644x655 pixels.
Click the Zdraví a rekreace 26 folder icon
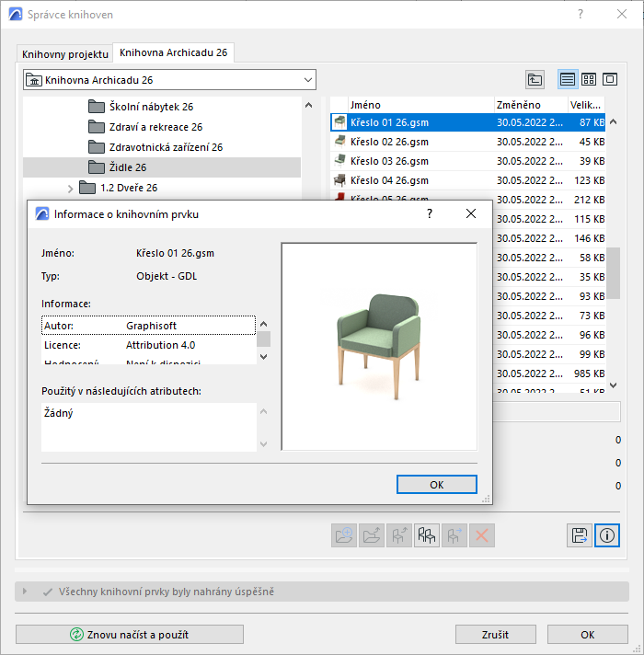[x=97, y=127]
